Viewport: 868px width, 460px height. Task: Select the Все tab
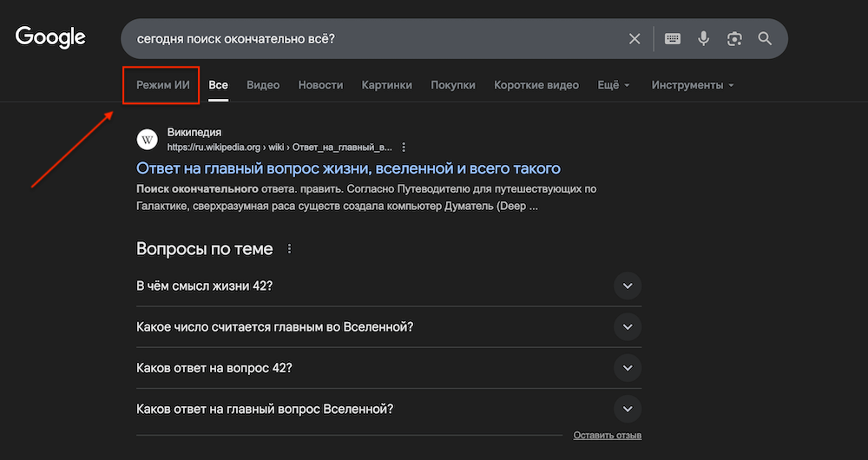point(218,85)
